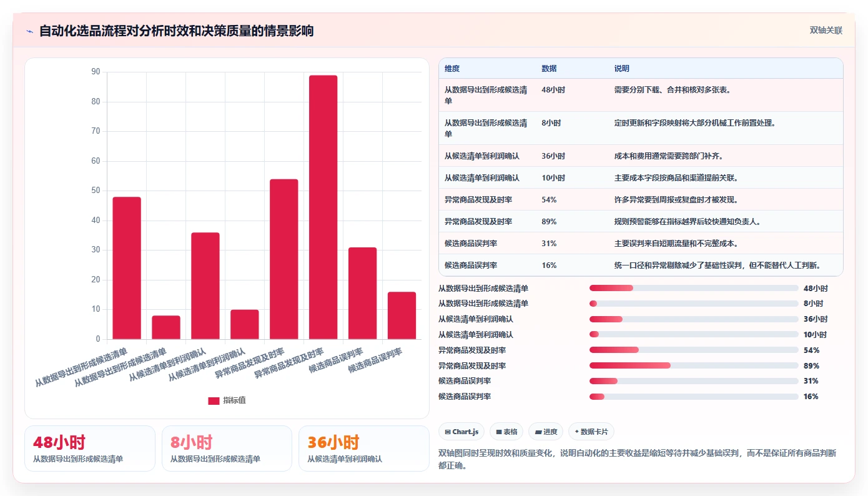Toggle the 指标值 legend swatch below the chart
The width and height of the screenshot is (868, 496).
(x=214, y=401)
